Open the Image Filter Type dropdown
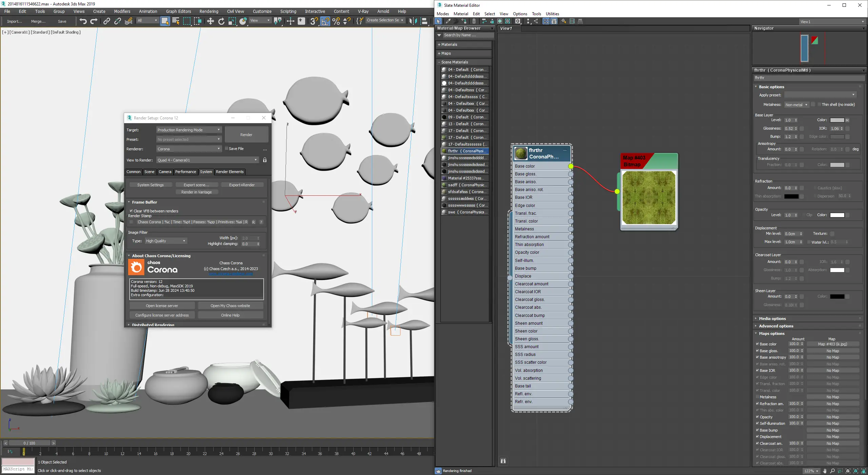The image size is (868, 475). click(166, 241)
